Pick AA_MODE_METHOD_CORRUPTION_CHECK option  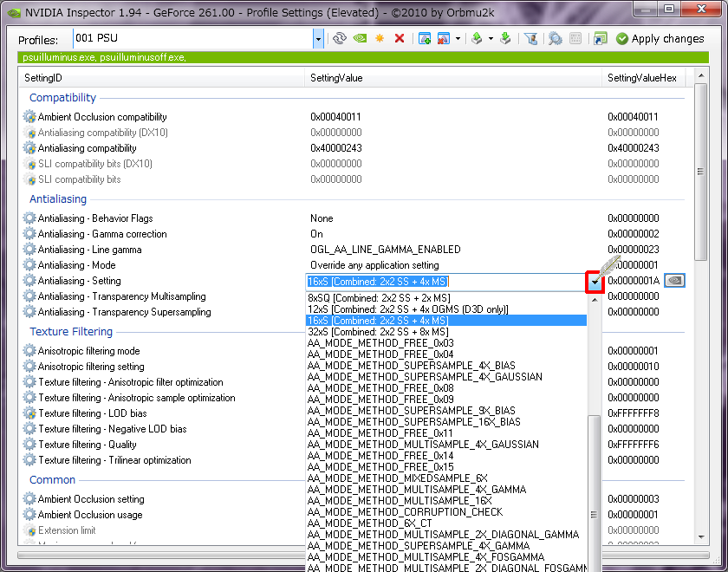pos(446,511)
